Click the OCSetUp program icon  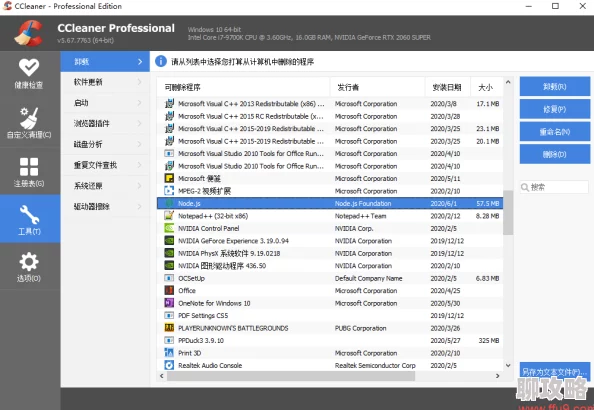(x=169, y=278)
